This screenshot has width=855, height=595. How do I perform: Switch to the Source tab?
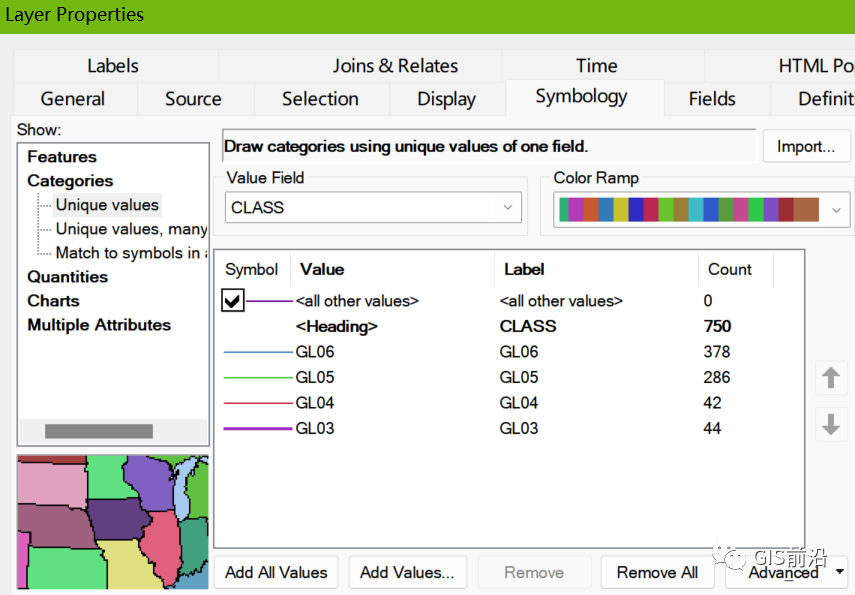tap(193, 99)
